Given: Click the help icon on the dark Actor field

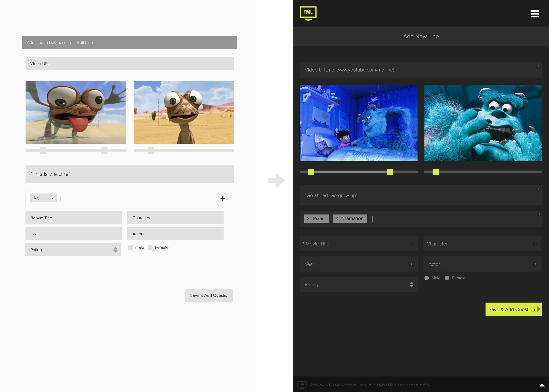Looking at the screenshot, I should pos(535,264).
